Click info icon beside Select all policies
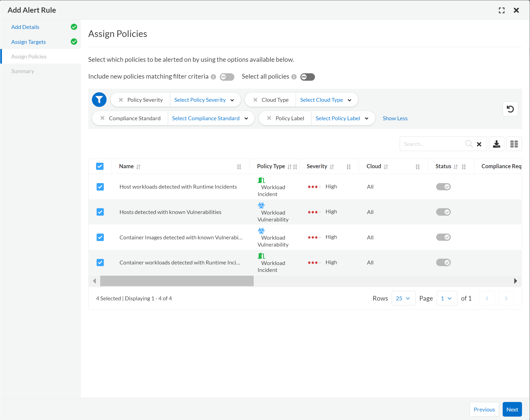 pos(294,77)
